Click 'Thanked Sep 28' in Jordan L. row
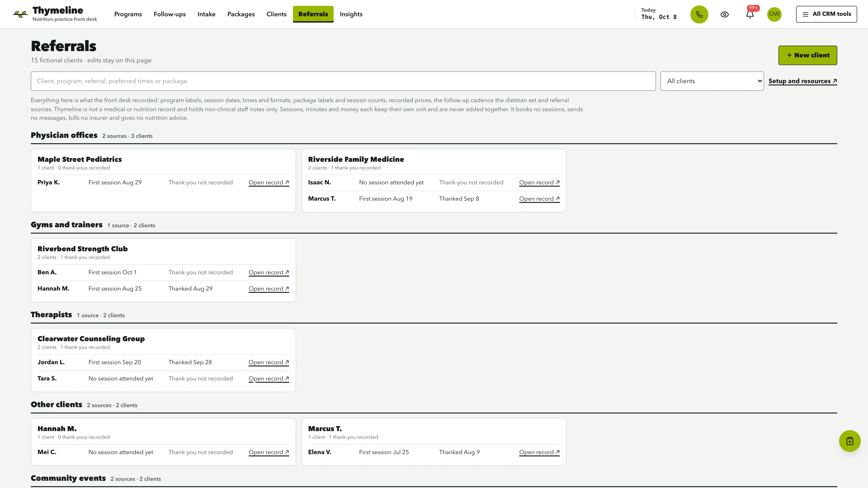Screen dimensions: 868x488 pos(190,362)
